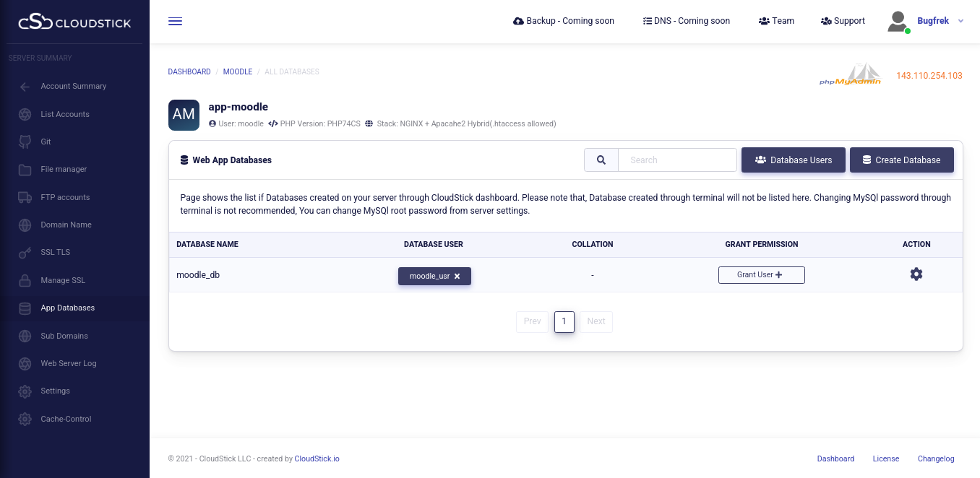Image resolution: width=980 pixels, height=478 pixels.
Task: Open the Team link in header
Action: (776, 21)
